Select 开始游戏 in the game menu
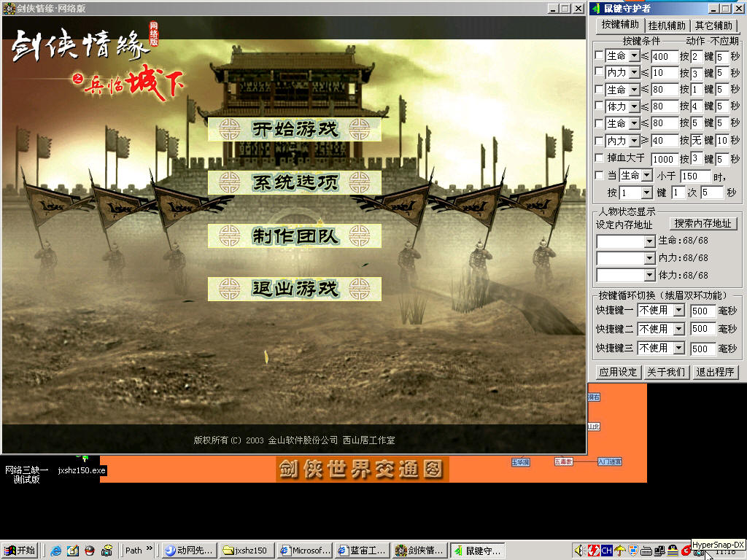 (295, 129)
